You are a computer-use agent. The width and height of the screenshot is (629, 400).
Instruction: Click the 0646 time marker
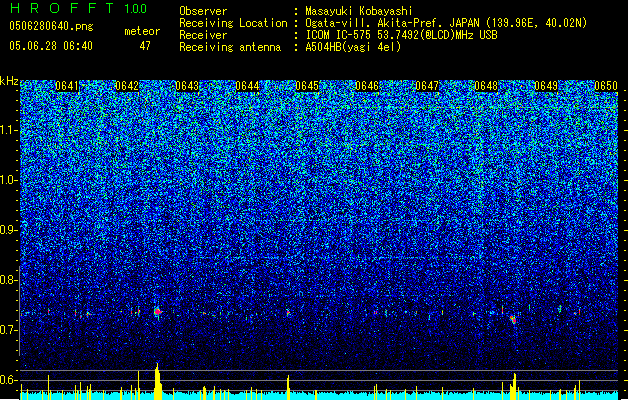click(x=367, y=86)
